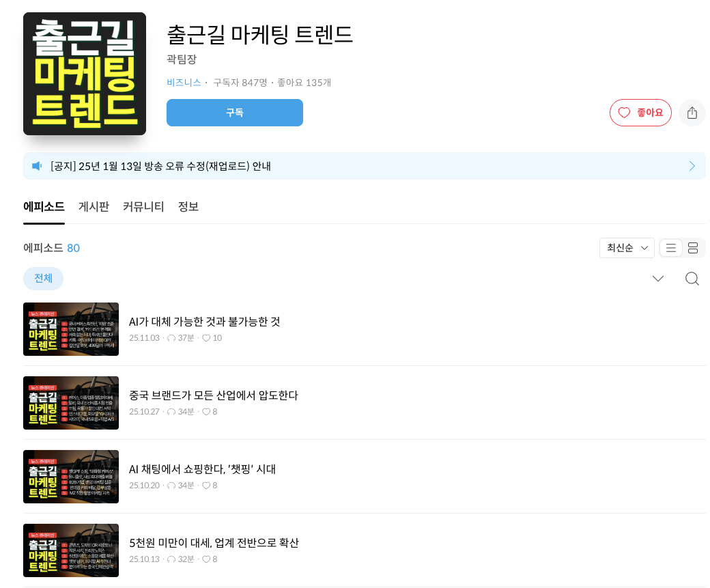Select the 전체 filter chip

(43, 279)
